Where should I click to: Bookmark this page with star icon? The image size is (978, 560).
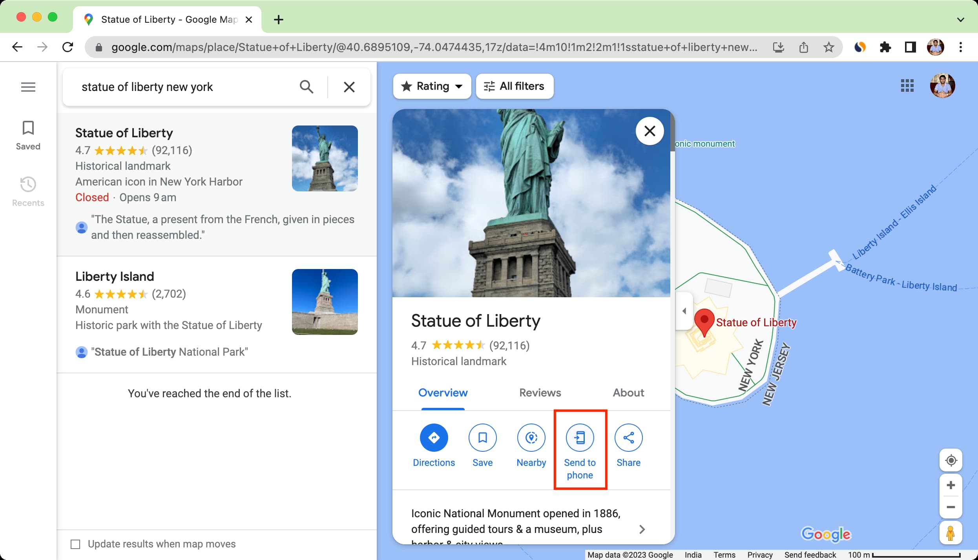[828, 47]
